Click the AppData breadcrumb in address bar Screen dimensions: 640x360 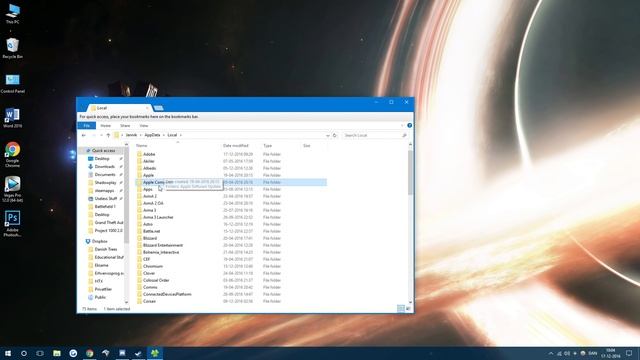tap(152, 135)
